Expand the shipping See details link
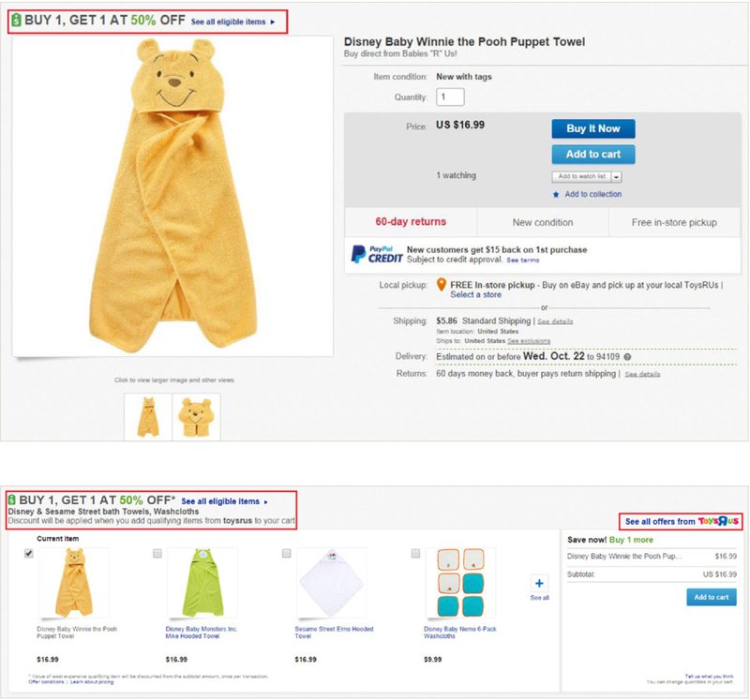Viewport: 750px width, 700px height. click(x=555, y=321)
